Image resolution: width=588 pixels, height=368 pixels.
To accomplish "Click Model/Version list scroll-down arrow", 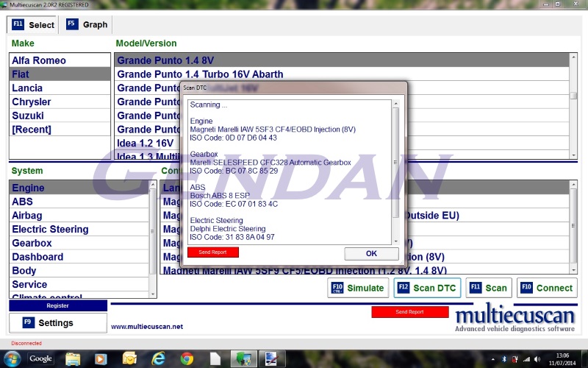I will tap(573, 155).
